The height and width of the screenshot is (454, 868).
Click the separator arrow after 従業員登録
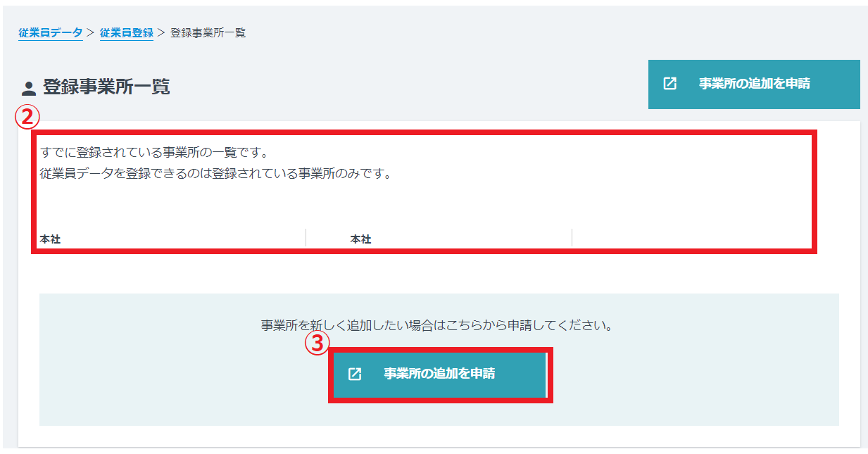[161, 33]
